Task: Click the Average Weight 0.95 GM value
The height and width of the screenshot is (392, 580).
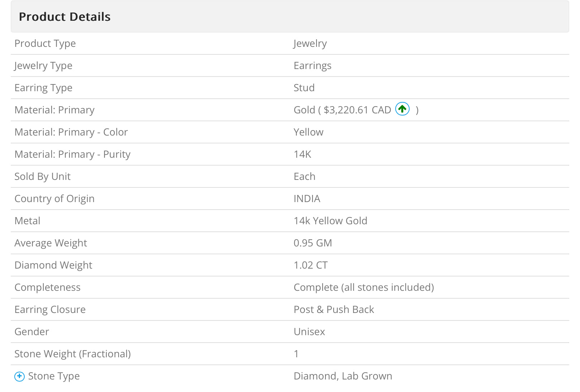Action: pyautogui.click(x=313, y=243)
